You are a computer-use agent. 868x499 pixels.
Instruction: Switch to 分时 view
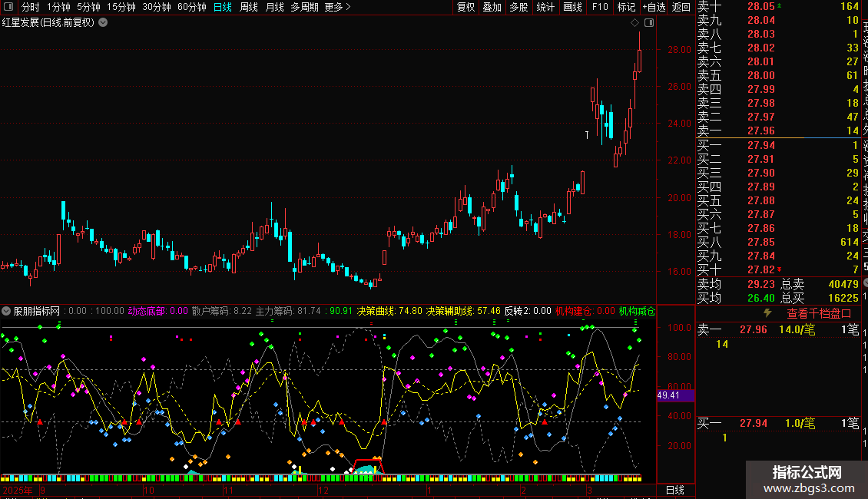click(x=30, y=7)
